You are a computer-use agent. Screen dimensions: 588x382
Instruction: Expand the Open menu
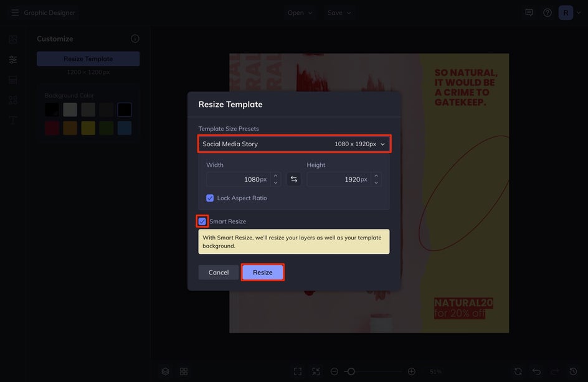pyautogui.click(x=300, y=12)
